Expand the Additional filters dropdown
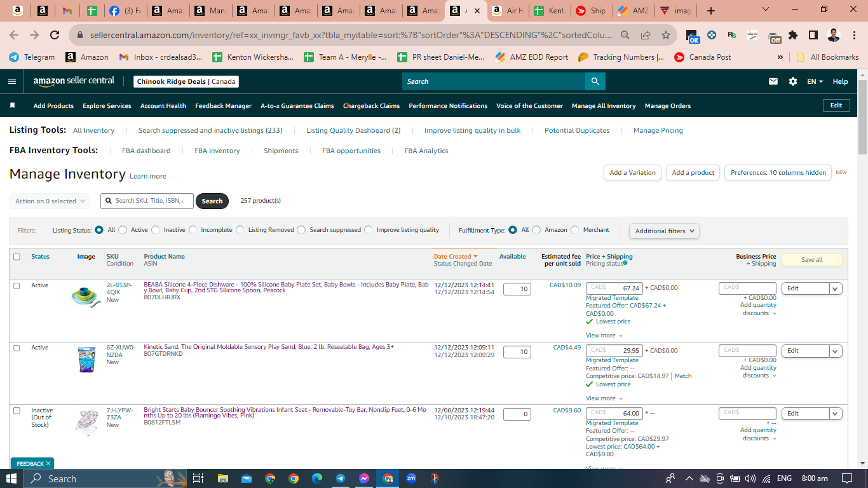Screen dimensions: 868x488 [664, 231]
